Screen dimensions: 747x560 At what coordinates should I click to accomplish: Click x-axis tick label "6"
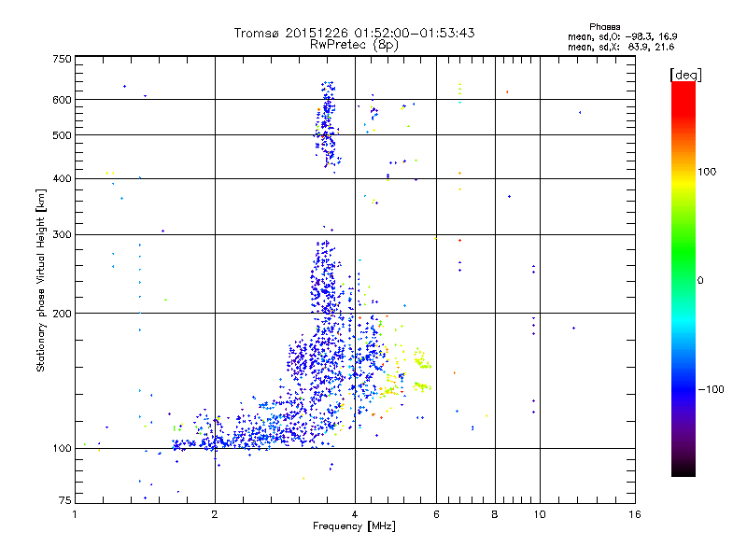click(x=436, y=514)
